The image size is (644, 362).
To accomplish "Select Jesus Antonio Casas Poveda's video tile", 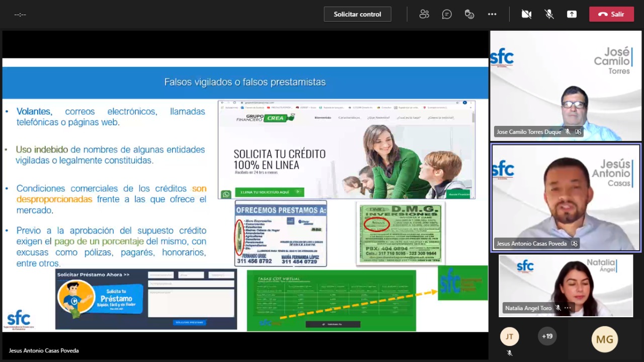I will click(x=566, y=197).
